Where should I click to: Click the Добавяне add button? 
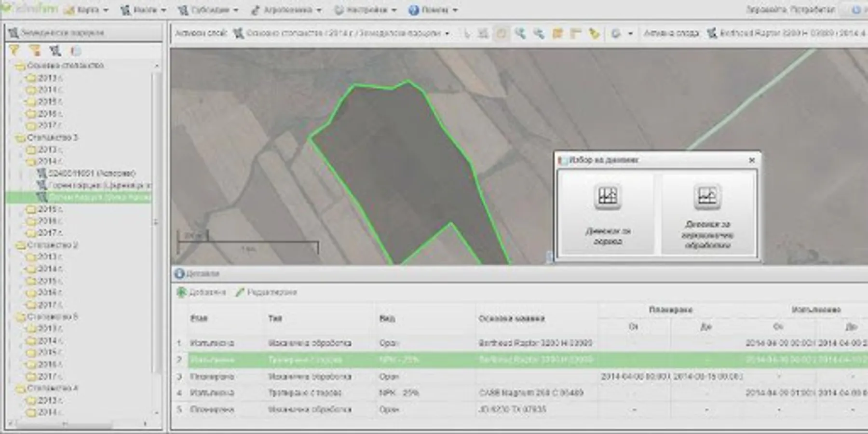point(201,292)
